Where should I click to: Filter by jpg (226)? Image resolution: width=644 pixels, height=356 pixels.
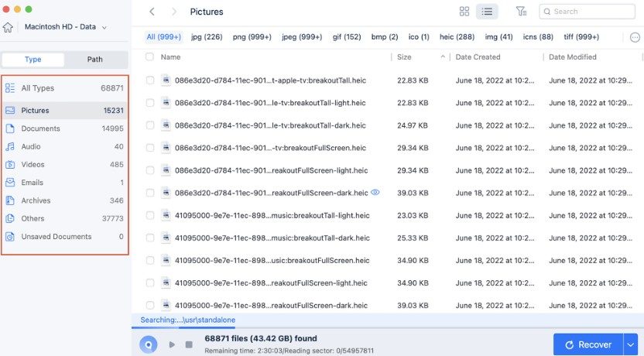[207, 37]
